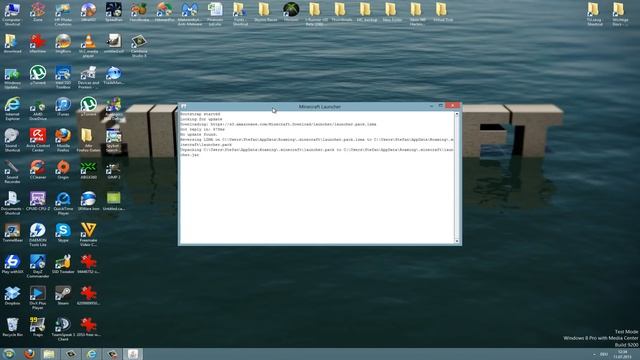The height and width of the screenshot is (360, 640).
Task: Open the Play withSIX shortcut
Action: click(12, 264)
